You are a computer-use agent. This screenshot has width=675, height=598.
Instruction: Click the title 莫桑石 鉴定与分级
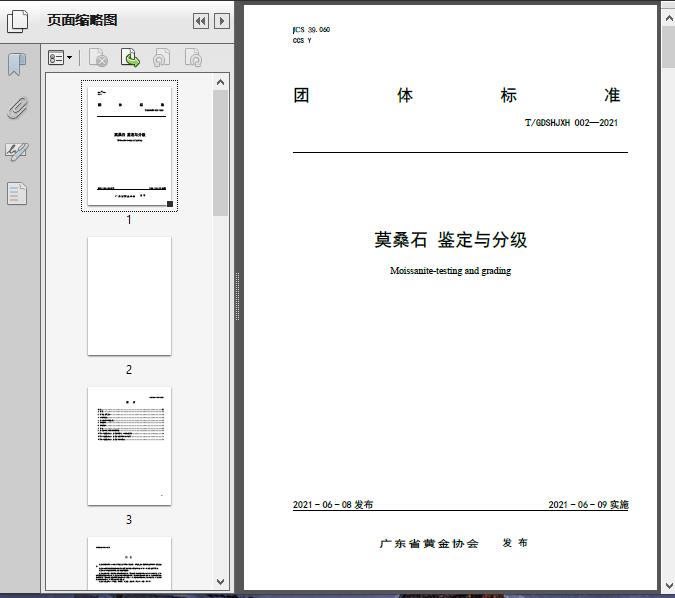tap(450, 240)
